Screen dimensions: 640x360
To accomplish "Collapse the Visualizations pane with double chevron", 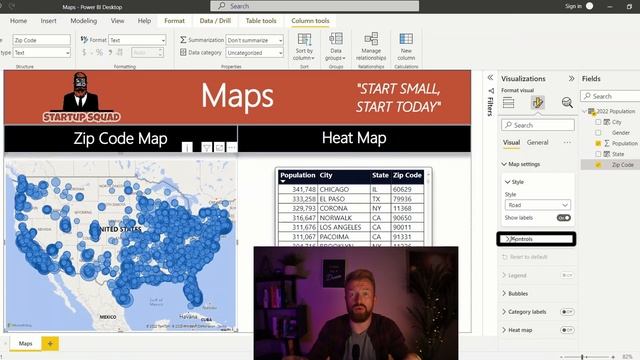I will pyautogui.click(x=571, y=78).
